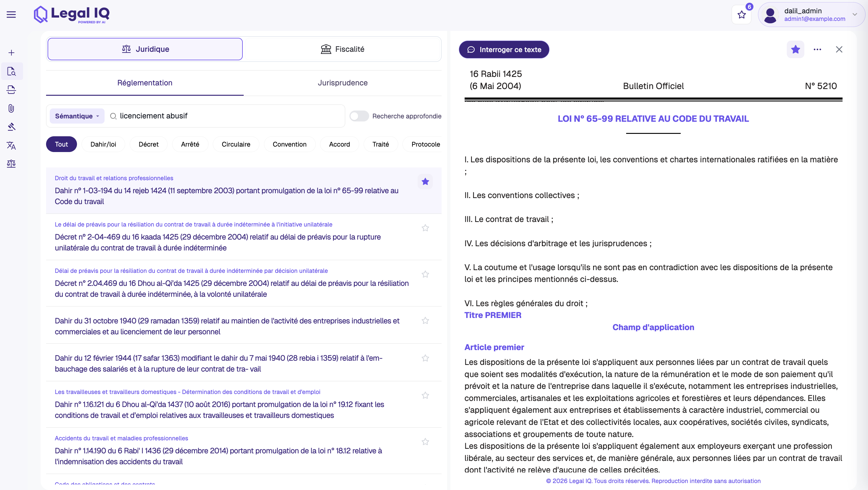This screenshot has height=490, width=868.
Task: Filter by Décret
Action: click(149, 144)
